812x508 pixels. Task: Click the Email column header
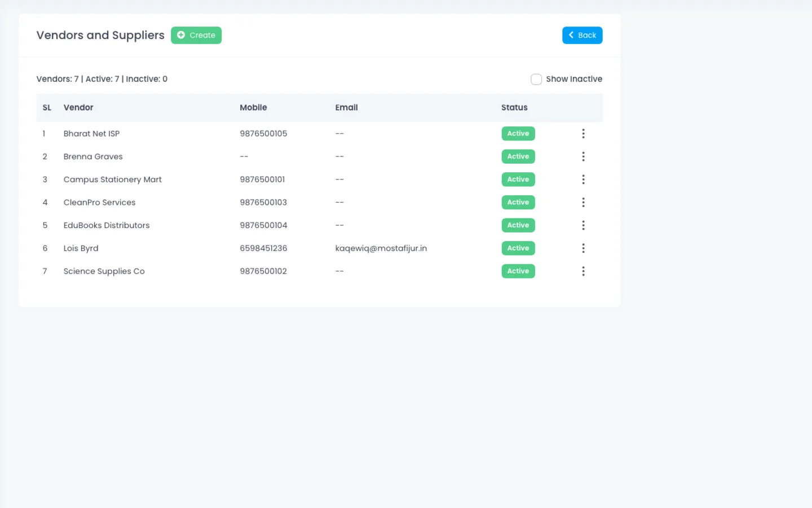346,107
